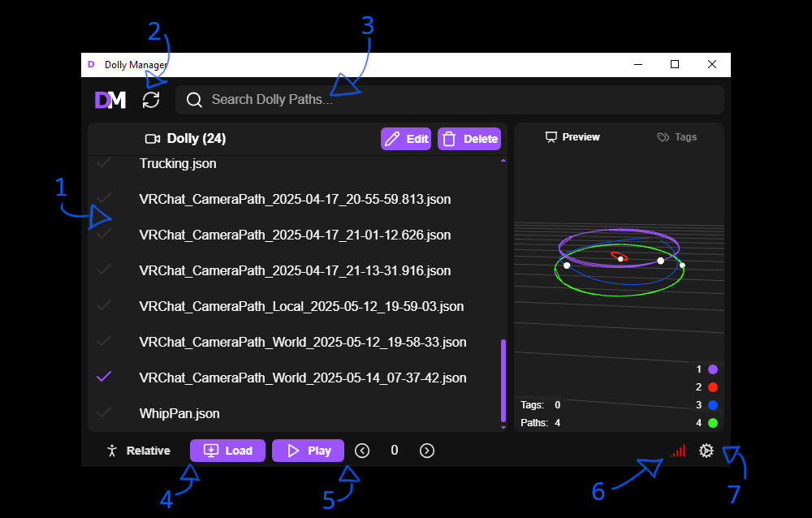812x518 pixels.
Task: Click the Search Dolly Paths input field
Action: point(455,100)
